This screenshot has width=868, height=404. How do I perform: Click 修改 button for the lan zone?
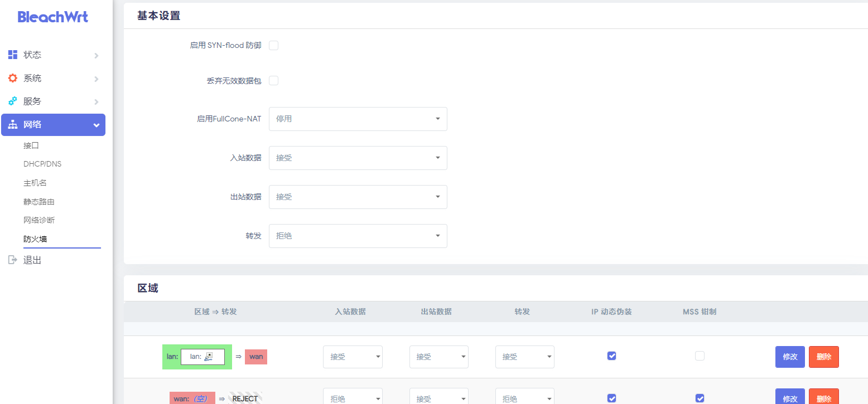[x=790, y=357]
